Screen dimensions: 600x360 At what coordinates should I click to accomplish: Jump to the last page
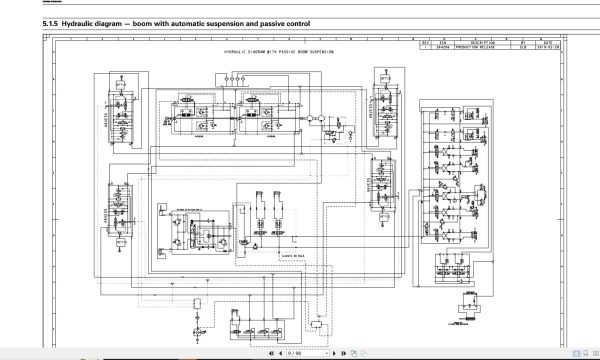click(x=344, y=353)
